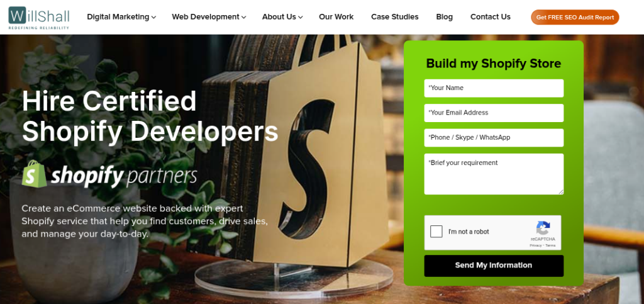Click the requirement text area resize handle

coord(561,192)
